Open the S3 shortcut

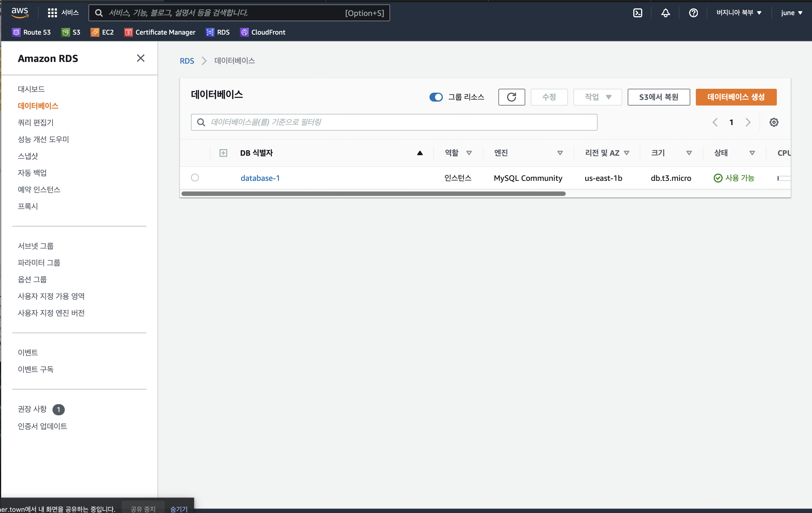point(71,32)
